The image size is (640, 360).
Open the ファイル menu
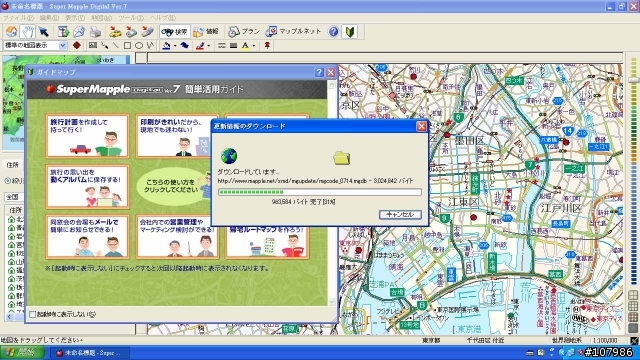(18, 18)
